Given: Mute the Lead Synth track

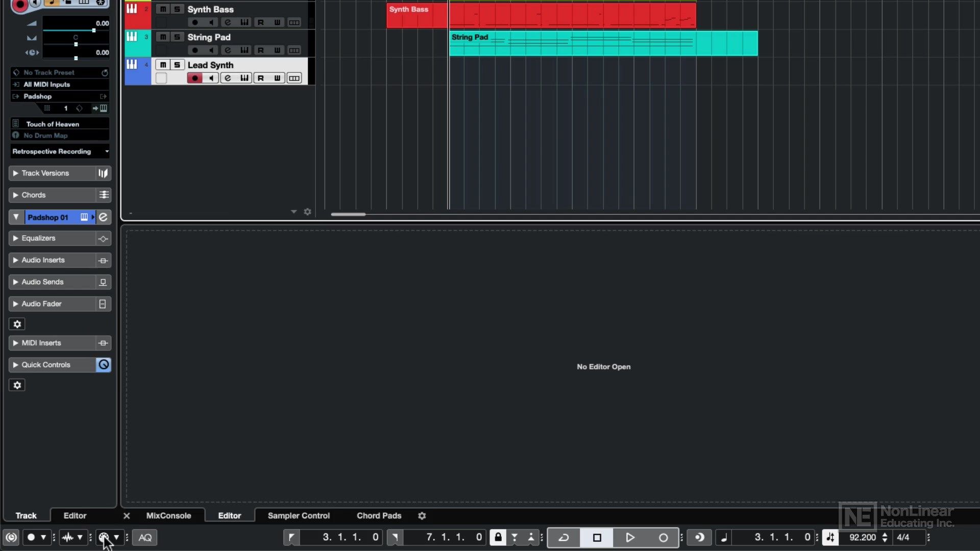Looking at the screenshot, I should [163, 65].
